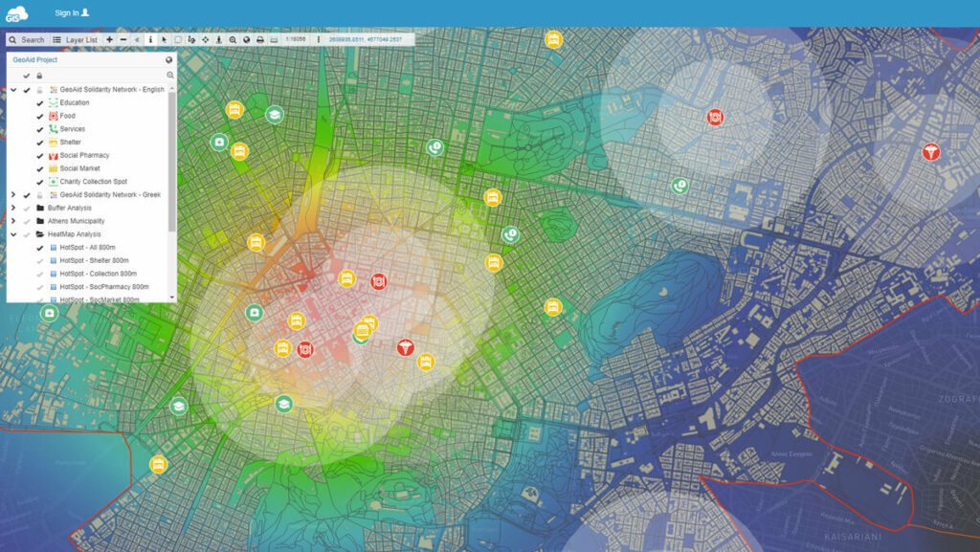Select the rectangle selection tool

(178, 39)
